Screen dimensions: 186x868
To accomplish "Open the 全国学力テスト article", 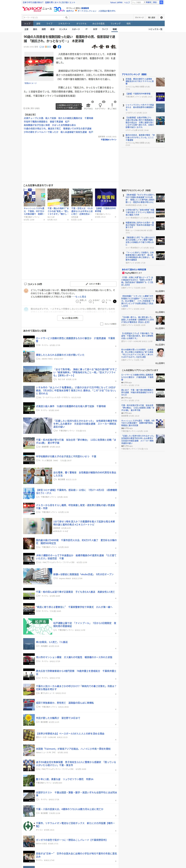I will 76,794.
